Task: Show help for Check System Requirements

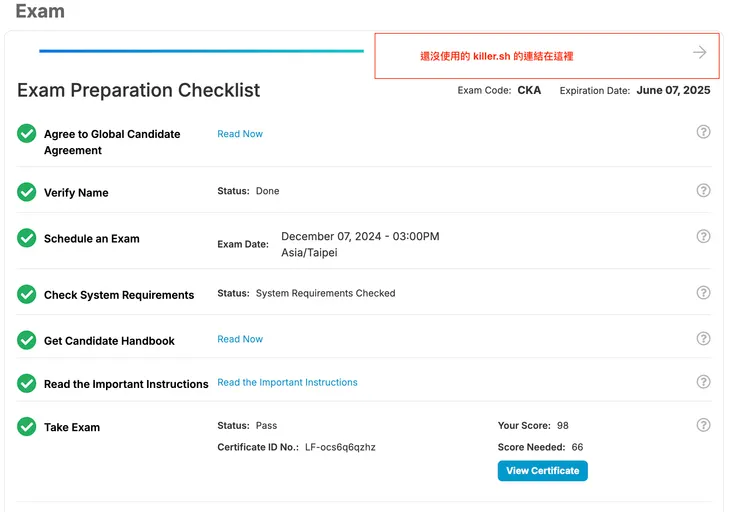Action: click(703, 293)
